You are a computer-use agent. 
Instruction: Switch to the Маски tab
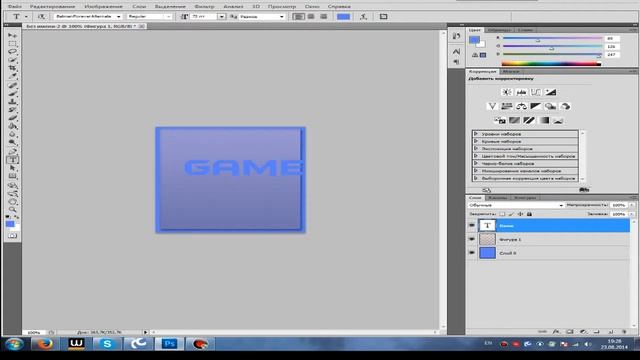[510, 71]
